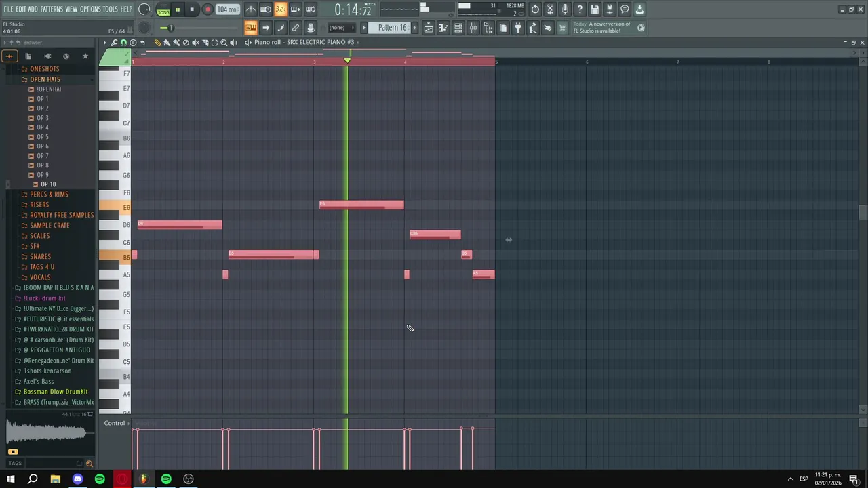Open the Playlist view icon
868x488 pixels.
(x=429, y=28)
